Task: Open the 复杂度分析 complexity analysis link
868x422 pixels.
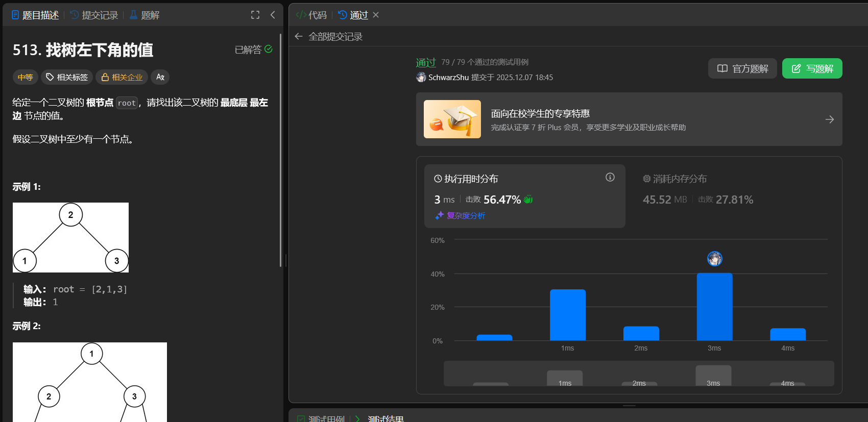Action: pos(461,215)
